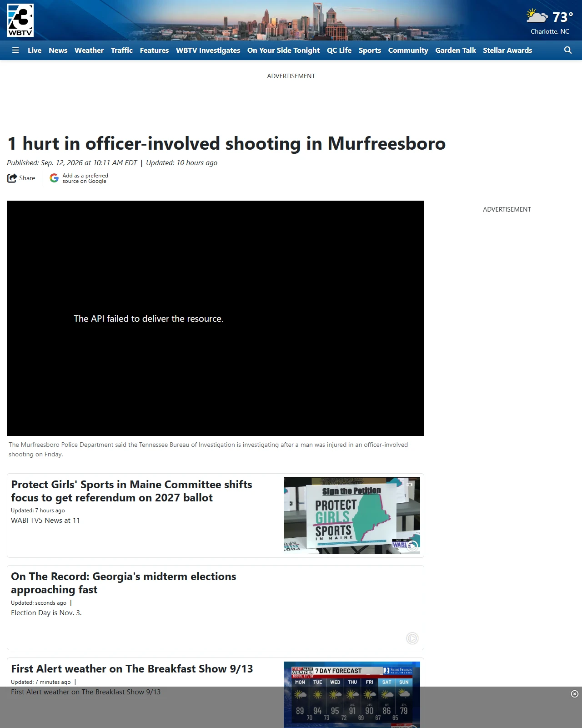Image resolution: width=582 pixels, height=728 pixels.
Task: Open First Alert weather Breakfast Show headline
Action: pyautogui.click(x=132, y=668)
